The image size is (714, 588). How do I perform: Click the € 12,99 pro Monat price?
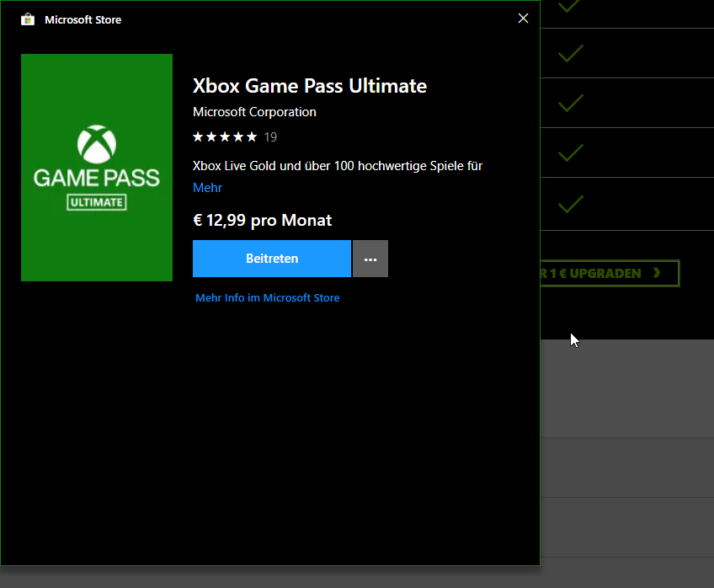pos(263,221)
